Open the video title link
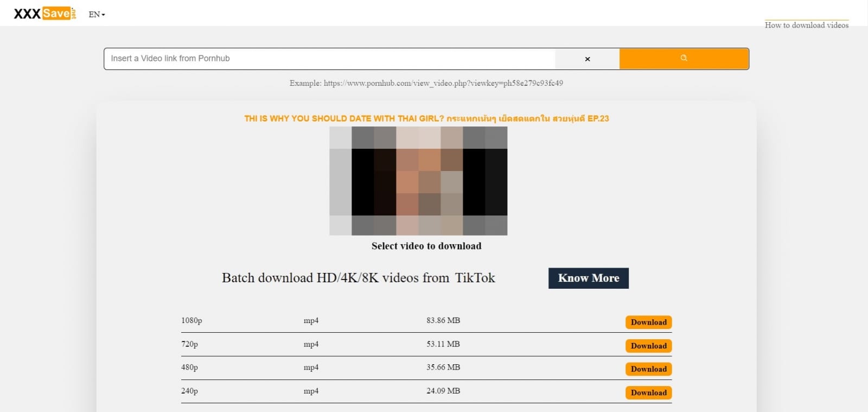The width and height of the screenshot is (868, 412). pos(426,118)
